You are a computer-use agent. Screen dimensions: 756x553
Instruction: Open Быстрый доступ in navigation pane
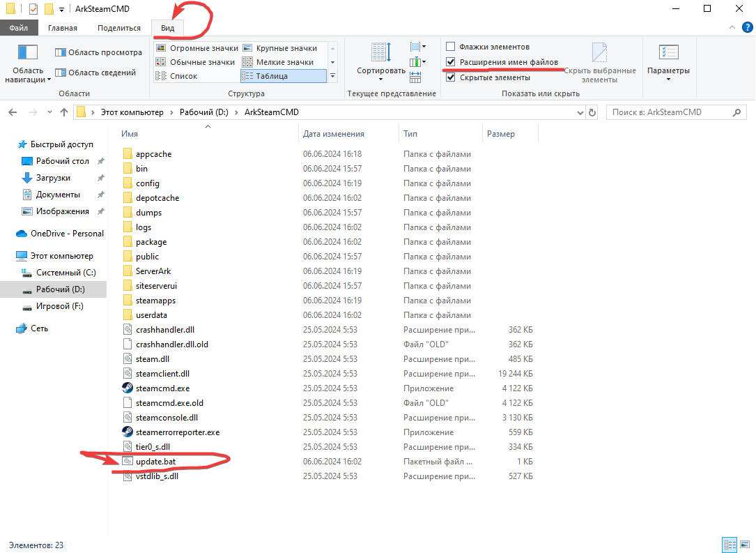coord(62,144)
